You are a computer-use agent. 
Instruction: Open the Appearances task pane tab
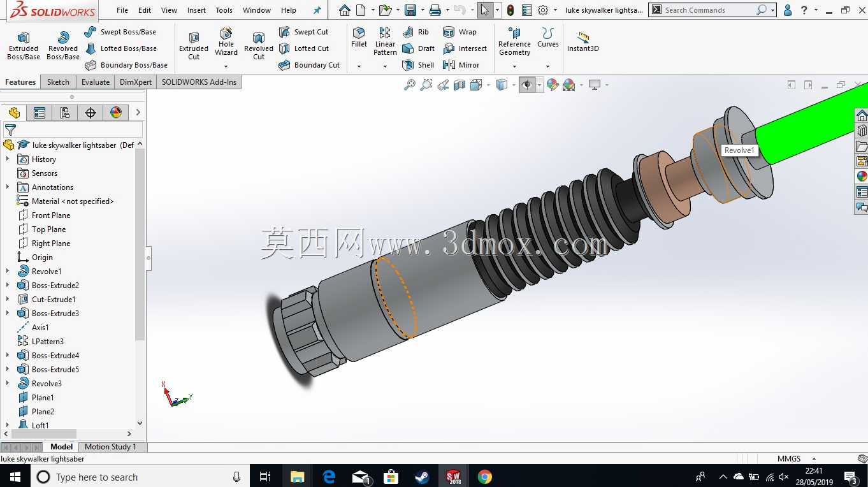click(862, 177)
